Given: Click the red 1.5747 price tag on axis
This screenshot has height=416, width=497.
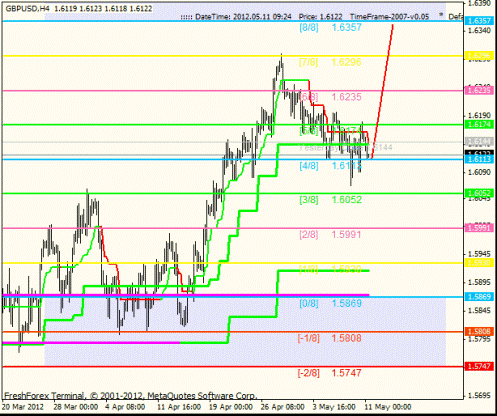Looking at the screenshot, I should (479, 366).
